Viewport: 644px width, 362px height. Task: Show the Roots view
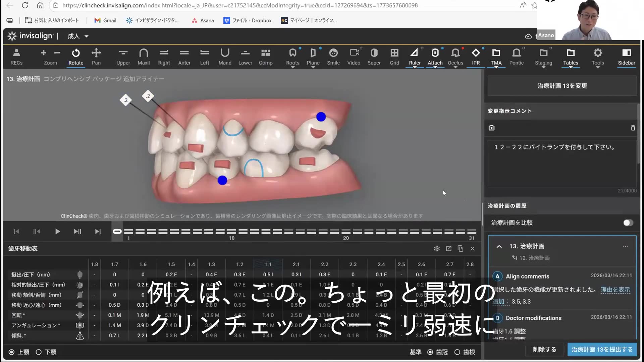pyautogui.click(x=292, y=57)
